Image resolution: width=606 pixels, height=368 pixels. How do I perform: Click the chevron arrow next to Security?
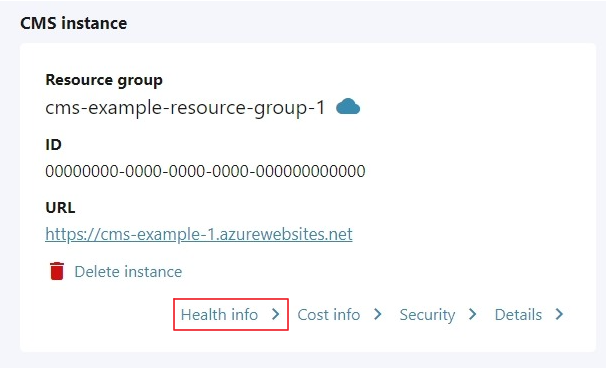(x=472, y=314)
